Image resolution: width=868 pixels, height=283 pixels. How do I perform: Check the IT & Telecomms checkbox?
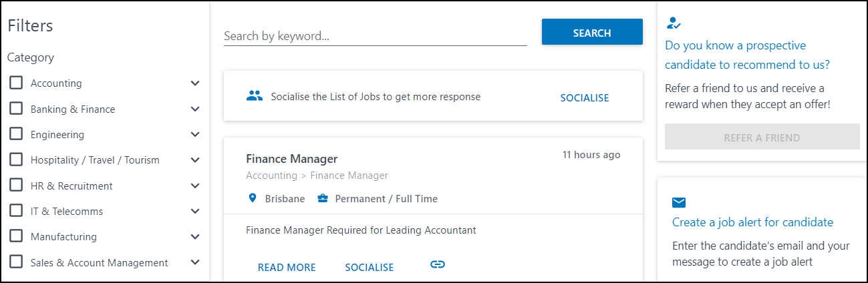click(16, 211)
